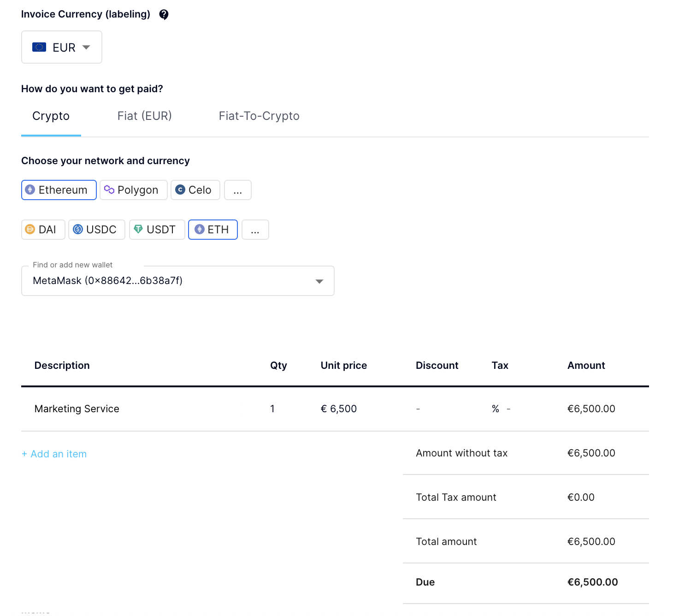The image size is (673, 616).
Task: Open the Fiat-To-Crypto tab
Action: 259,116
